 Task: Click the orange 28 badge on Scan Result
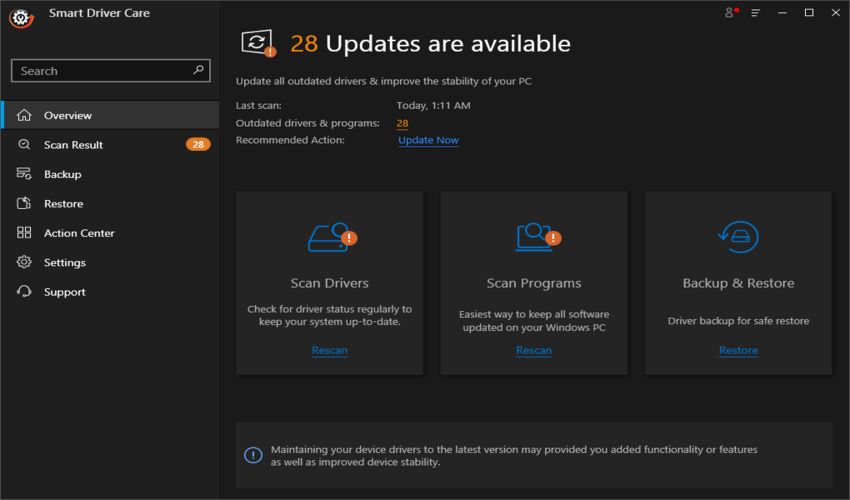point(198,144)
